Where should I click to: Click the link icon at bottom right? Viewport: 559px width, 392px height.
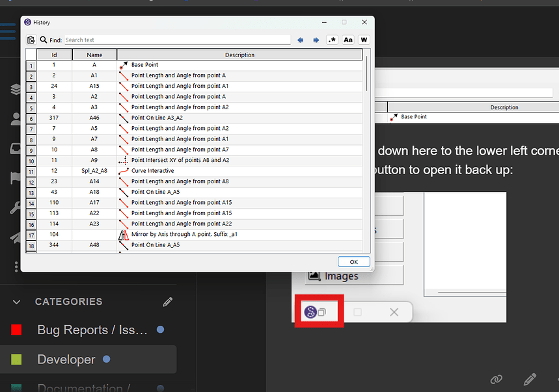click(x=496, y=379)
